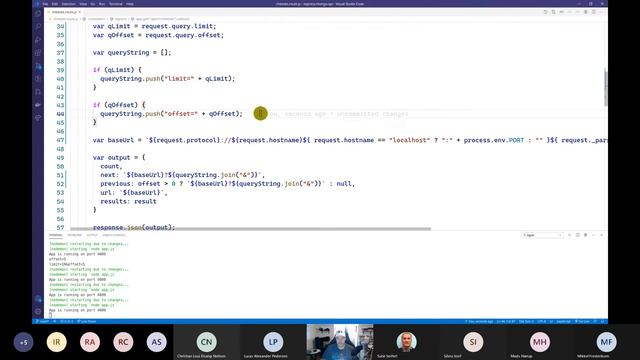
Task: Open the View menu
Action: [x=83, y=4]
